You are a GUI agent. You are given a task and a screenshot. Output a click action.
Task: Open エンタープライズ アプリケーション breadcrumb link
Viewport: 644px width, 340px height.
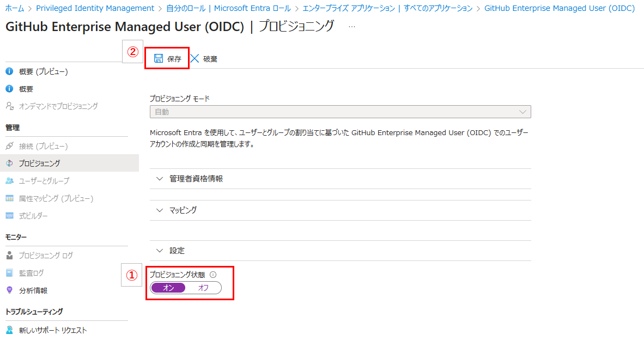(x=387, y=8)
